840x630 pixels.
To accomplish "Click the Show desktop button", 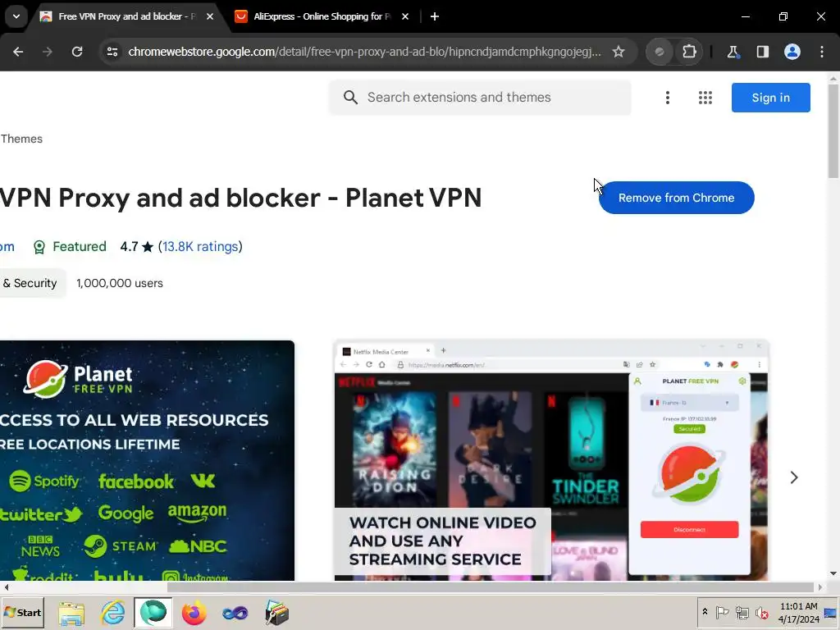I will [831, 612].
